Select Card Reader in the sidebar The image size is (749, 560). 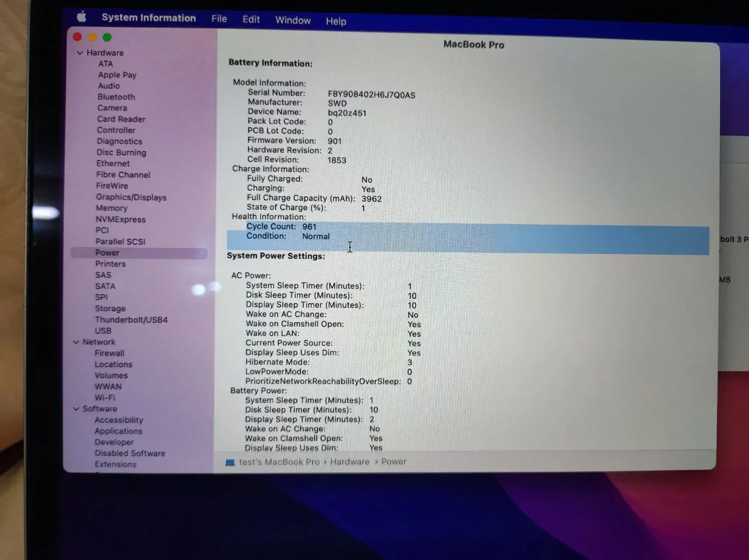pos(121,119)
